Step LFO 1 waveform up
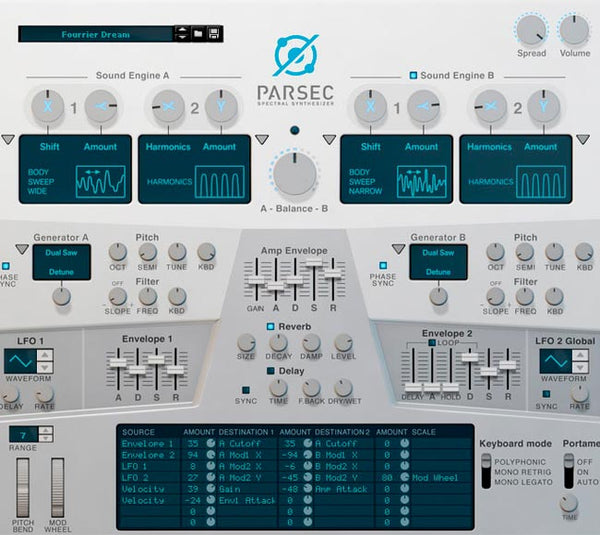 click(x=45, y=355)
